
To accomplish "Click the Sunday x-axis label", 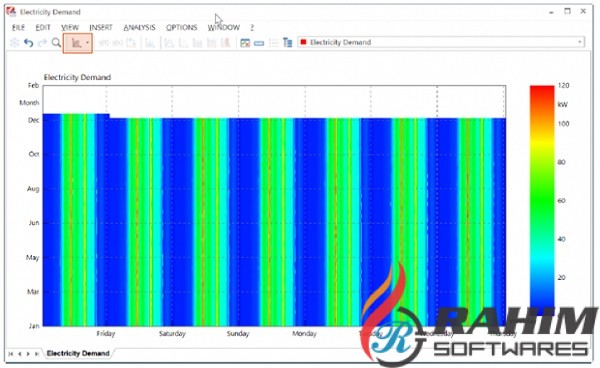I will pyautogui.click(x=238, y=334).
